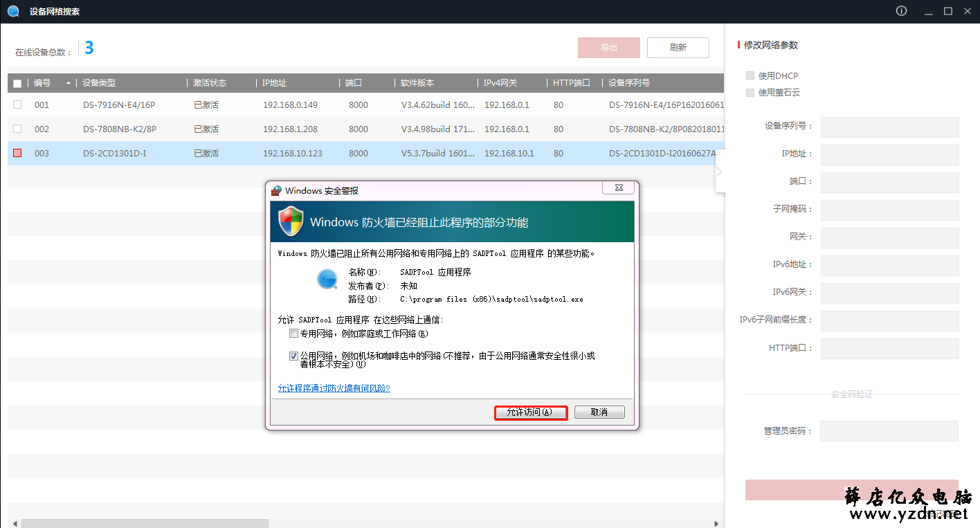980x528 pixels.
Task: Click the HTTP端口 input field
Action: (x=890, y=349)
